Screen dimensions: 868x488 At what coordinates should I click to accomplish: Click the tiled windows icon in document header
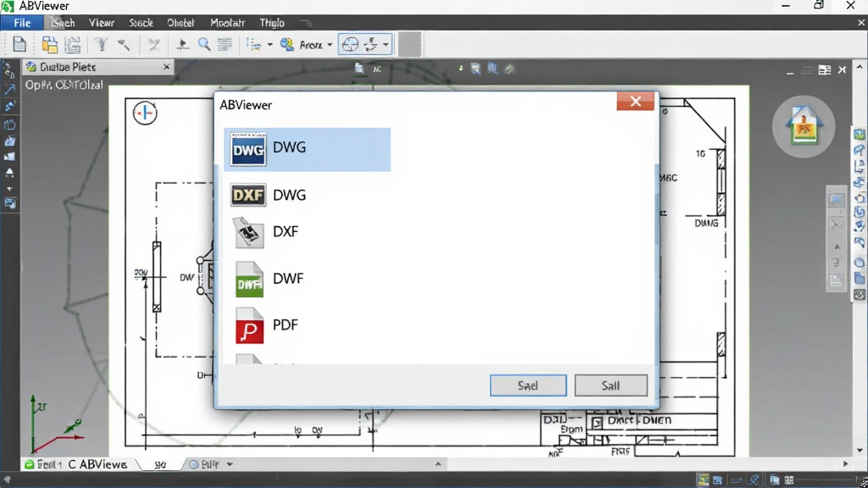click(825, 69)
